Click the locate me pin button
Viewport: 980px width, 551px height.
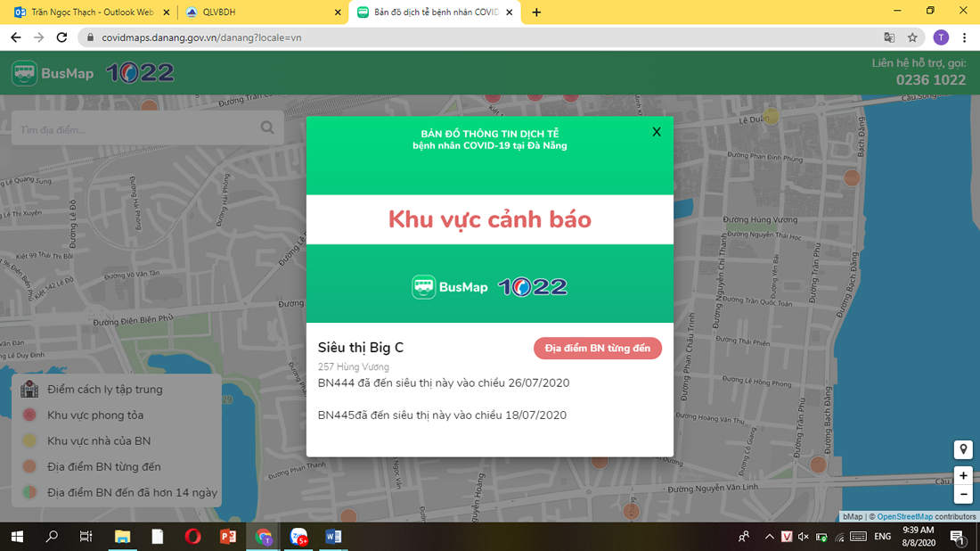coord(963,449)
